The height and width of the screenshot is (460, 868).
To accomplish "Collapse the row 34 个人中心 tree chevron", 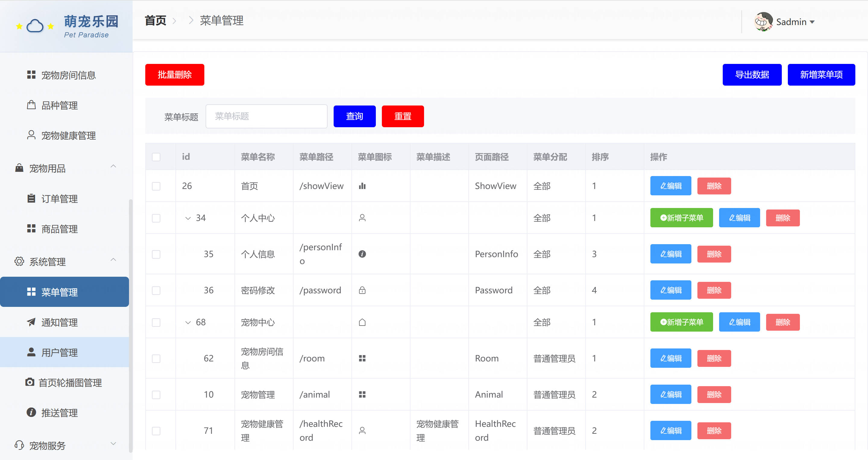I will point(188,218).
